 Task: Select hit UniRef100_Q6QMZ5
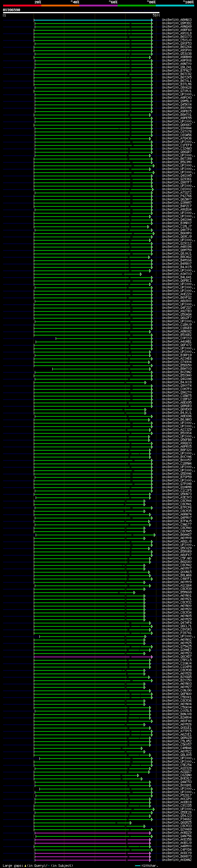(x=177, y=822)
